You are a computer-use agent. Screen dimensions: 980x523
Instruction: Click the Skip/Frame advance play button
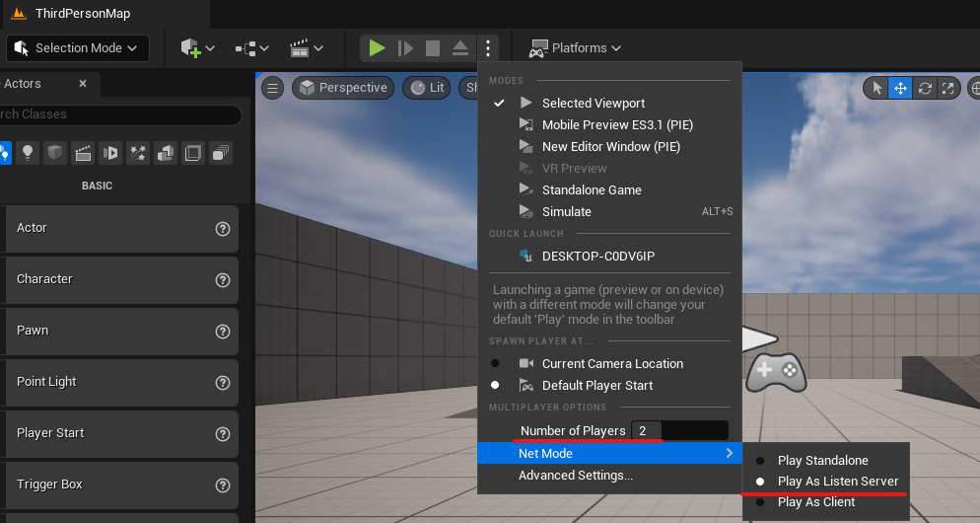click(x=405, y=48)
